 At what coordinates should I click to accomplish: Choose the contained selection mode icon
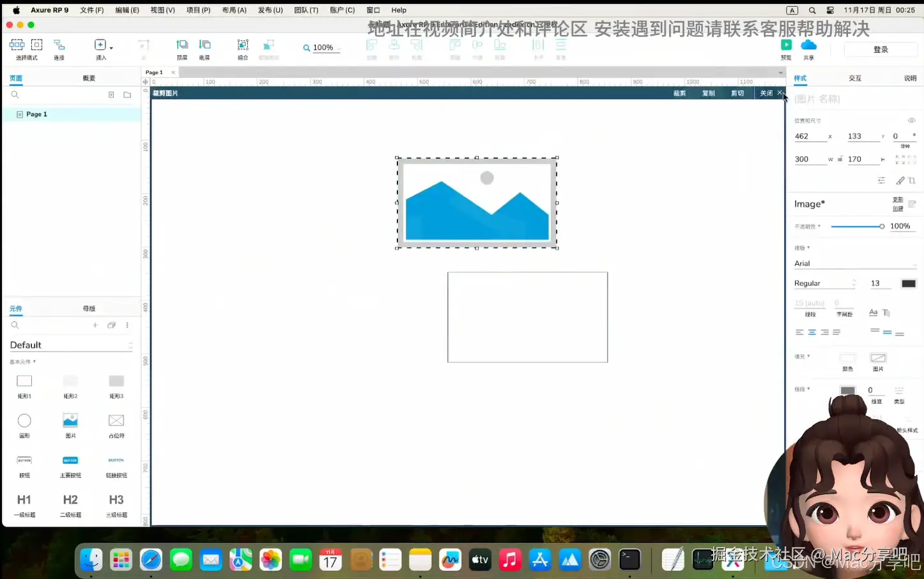[37, 44]
